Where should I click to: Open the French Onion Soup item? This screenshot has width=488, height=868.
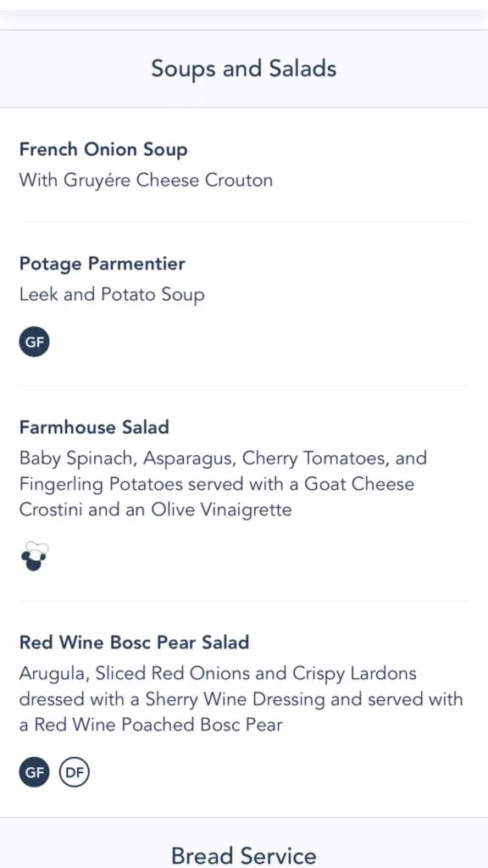coord(103,149)
